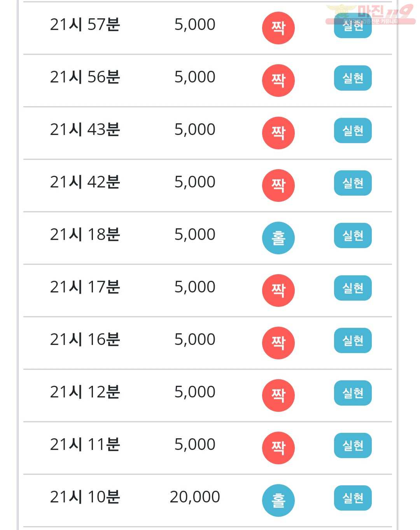Click the 20,000 amount in 21시 10분 row
Screen dimensions: 420x530
[195, 497]
